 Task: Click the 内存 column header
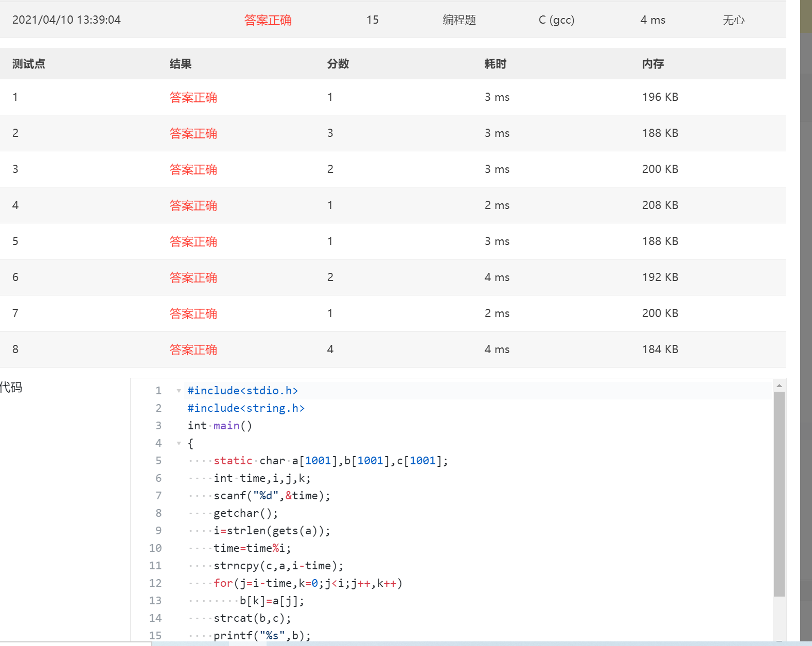click(653, 64)
